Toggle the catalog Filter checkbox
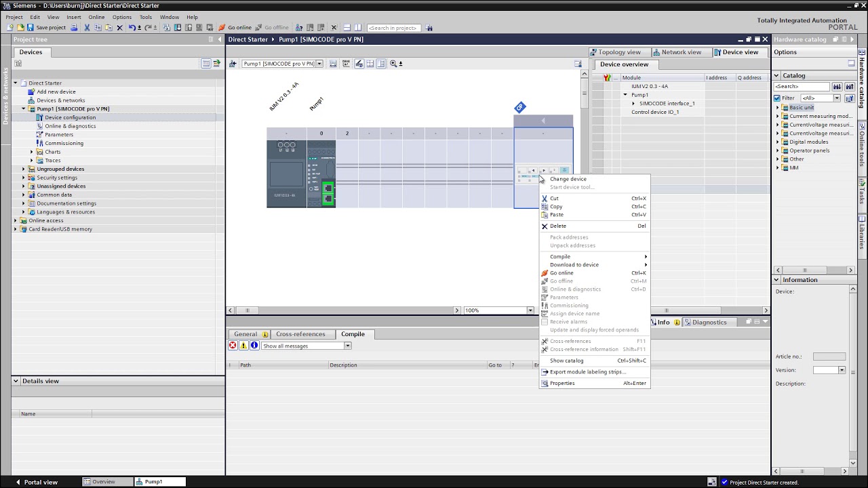Image resolution: width=868 pixels, height=488 pixels. [x=777, y=98]
